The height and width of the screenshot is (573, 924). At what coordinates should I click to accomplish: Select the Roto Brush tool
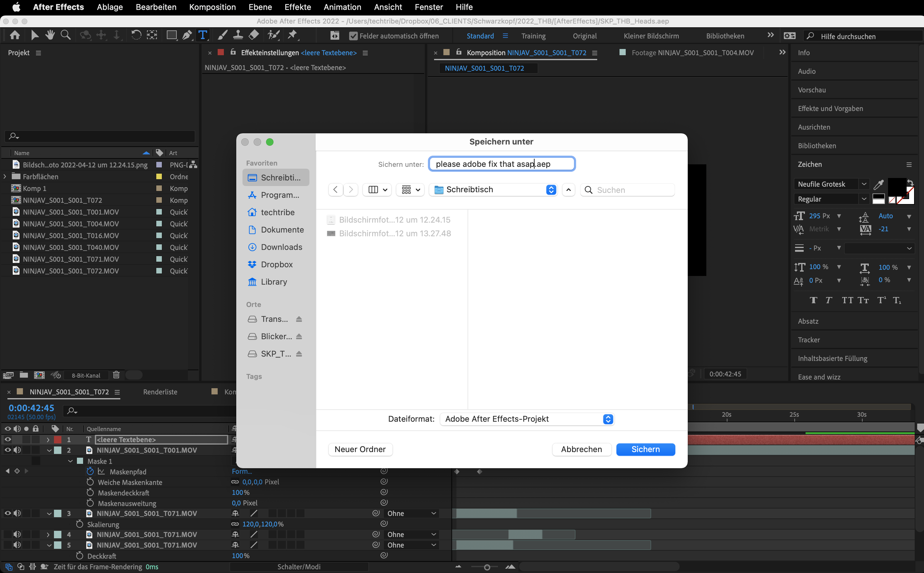tap(274, 35)
